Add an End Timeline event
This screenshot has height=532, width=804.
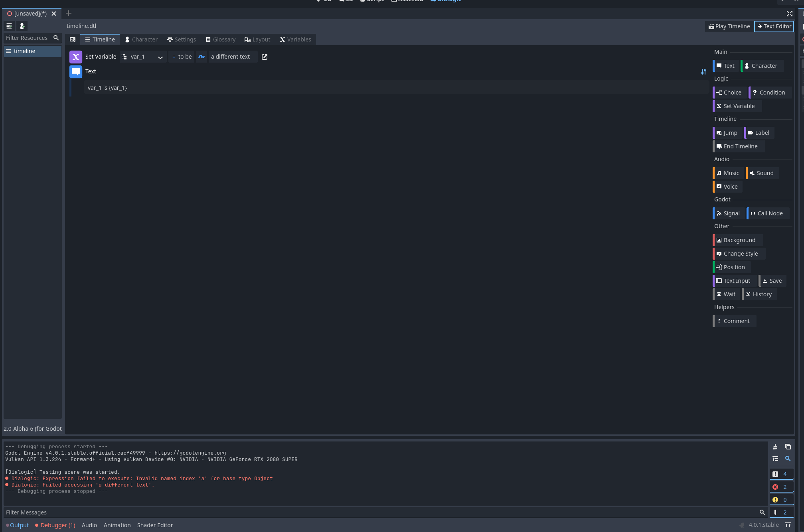click(x=738, y=146)
